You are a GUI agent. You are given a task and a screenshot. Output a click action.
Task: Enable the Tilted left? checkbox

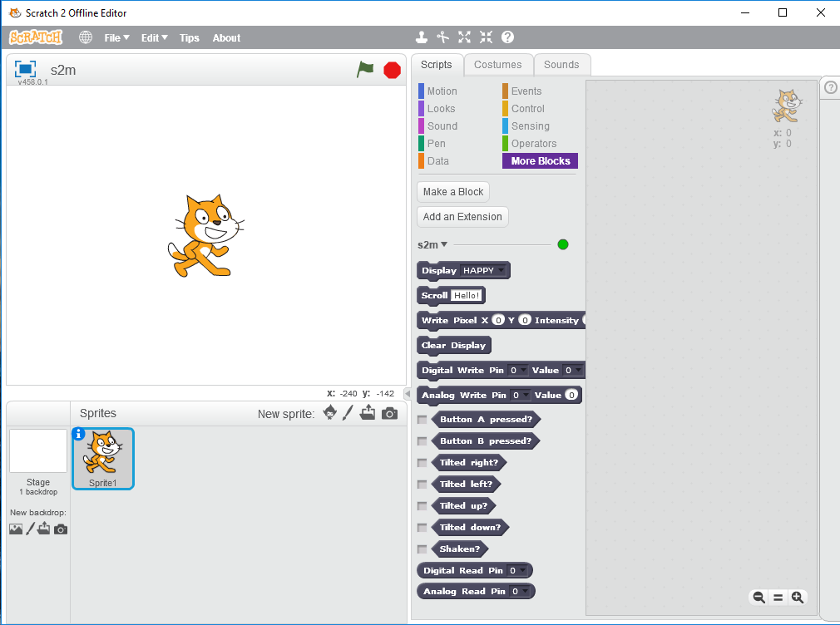pyautogui.click(x=422, y=485)
